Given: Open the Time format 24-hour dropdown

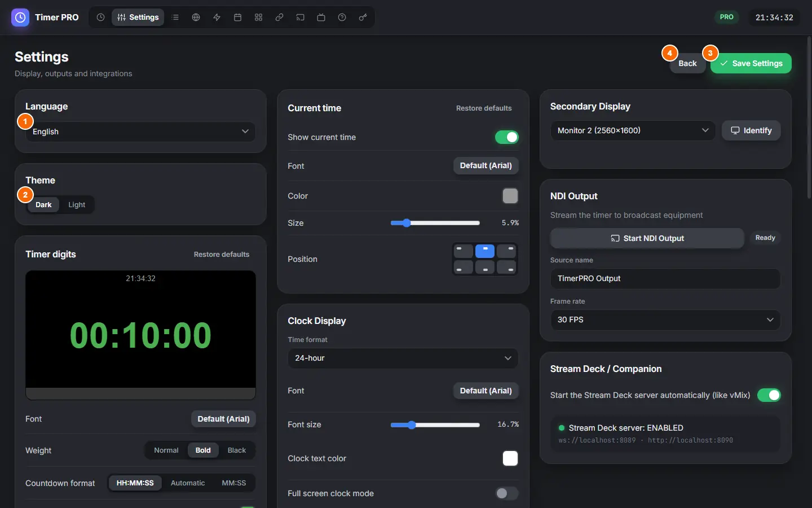Looking at the screenshot, I should (403, 358).
